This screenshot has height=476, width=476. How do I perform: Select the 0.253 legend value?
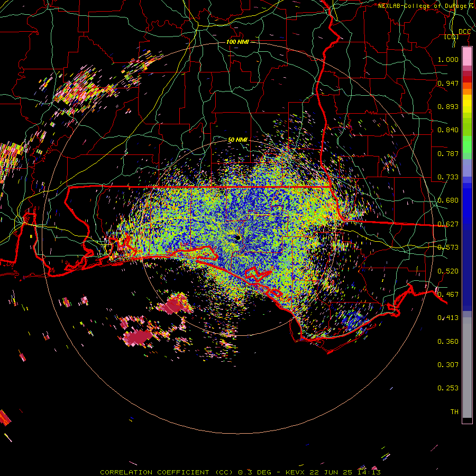click(x=448, y=388)
